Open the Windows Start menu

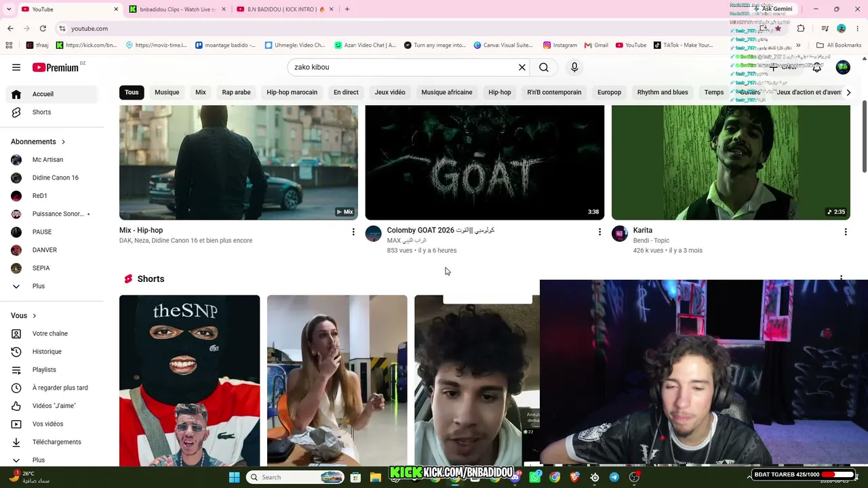[x=234, y=477]
